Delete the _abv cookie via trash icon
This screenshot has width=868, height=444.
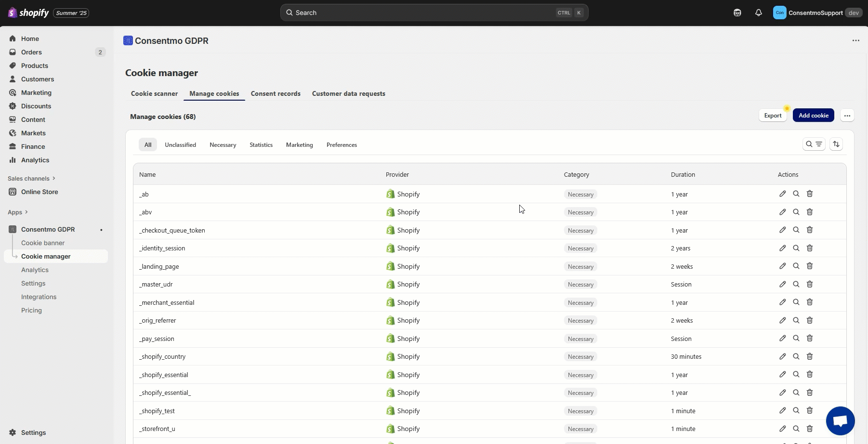pos(810,212)
